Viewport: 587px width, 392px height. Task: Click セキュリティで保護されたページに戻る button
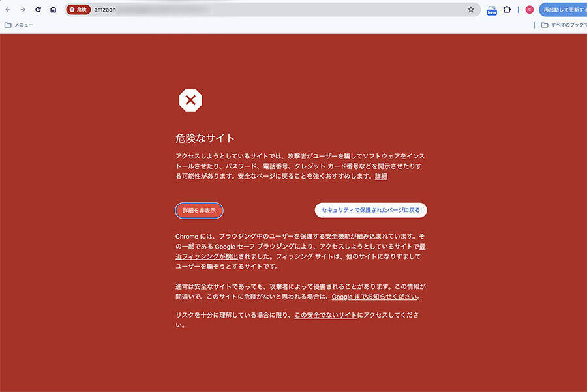point(370,210)
